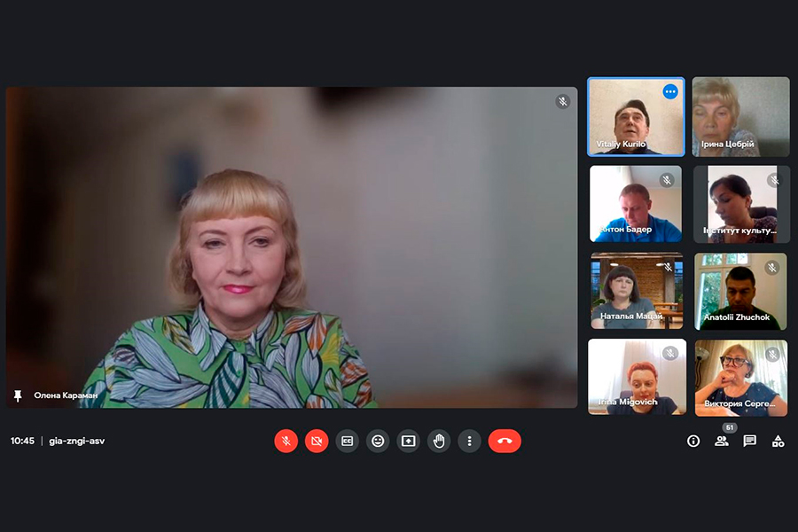Screen dimensions: 798x532
Task: Raise hand using the hand icon
Action: click(439, 441)
